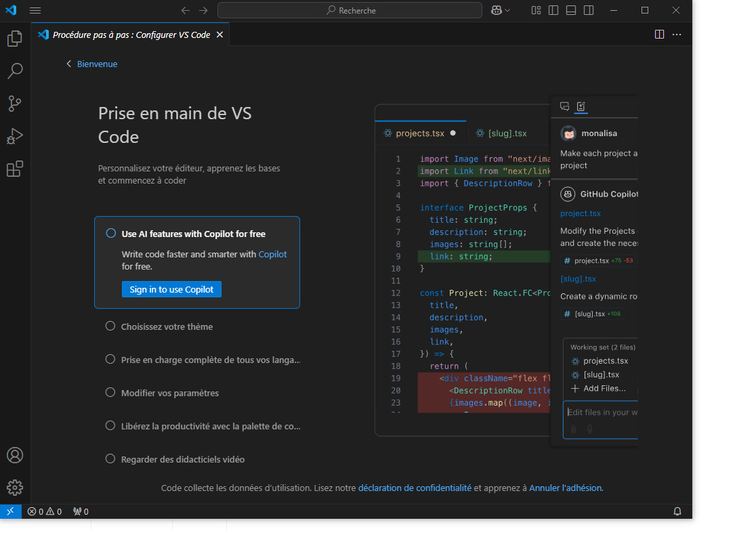Open the Extensions view

(15, 169)
